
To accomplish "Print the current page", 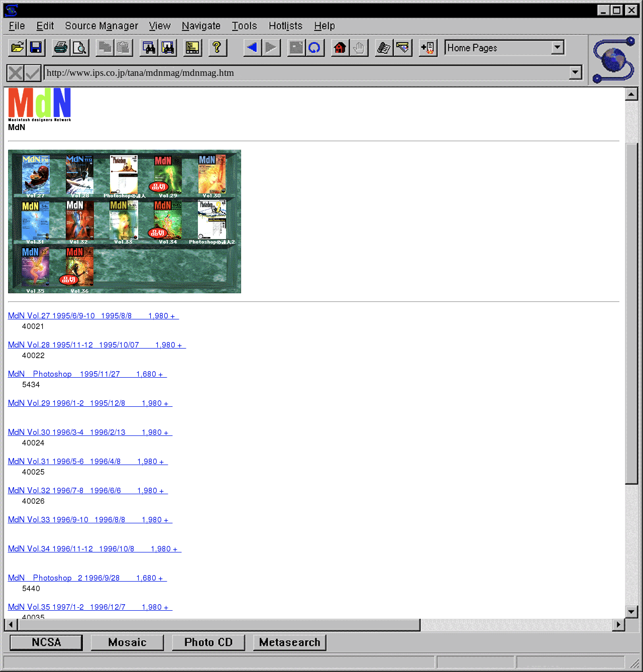I will pyautogui.click(x=61, y=48).
